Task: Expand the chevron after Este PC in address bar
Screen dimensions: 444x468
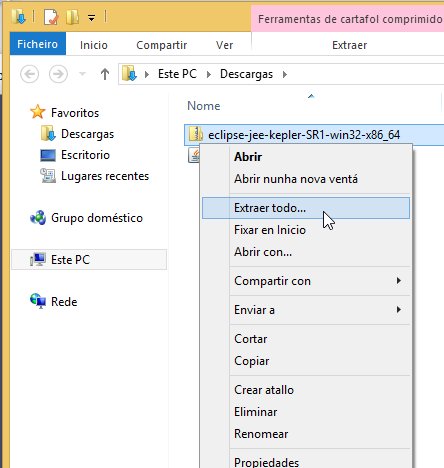Action: (x=209, y=74)
